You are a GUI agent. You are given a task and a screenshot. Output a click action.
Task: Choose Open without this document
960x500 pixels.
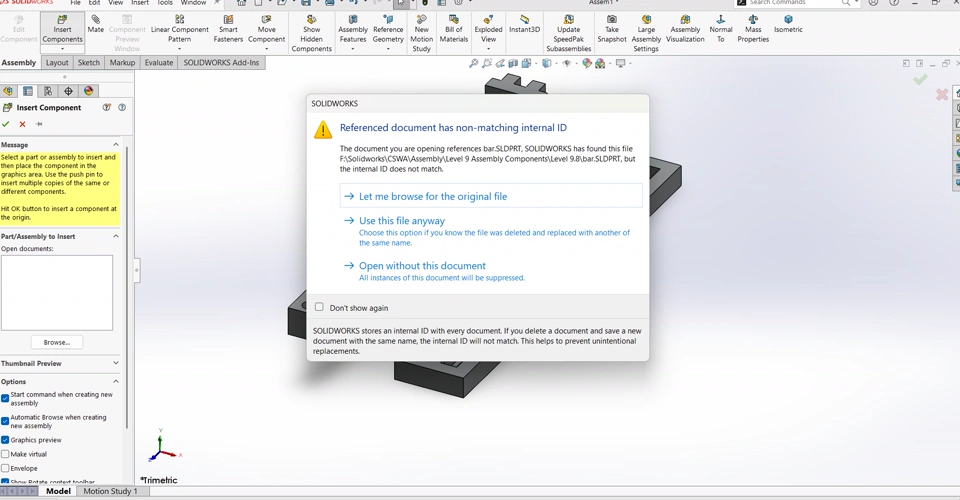pos(491,271)
